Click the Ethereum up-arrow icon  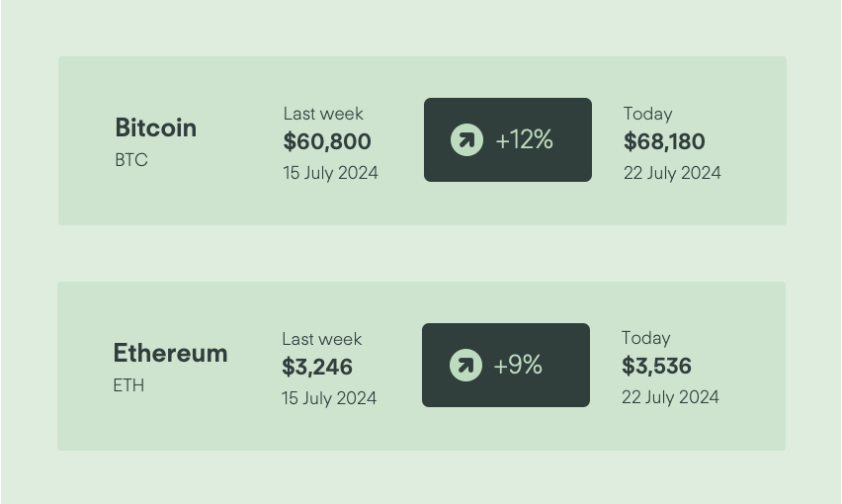[x=465, y=366]
